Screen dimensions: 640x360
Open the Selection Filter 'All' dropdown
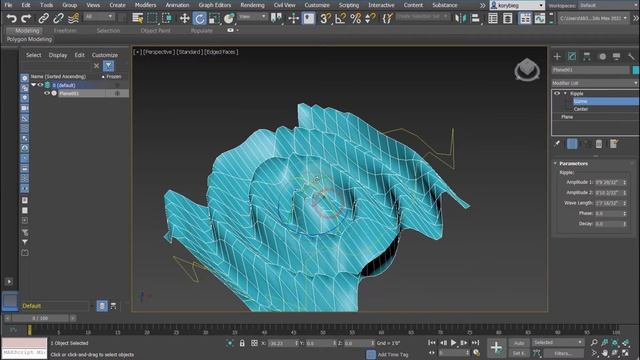tap(99, 17)
